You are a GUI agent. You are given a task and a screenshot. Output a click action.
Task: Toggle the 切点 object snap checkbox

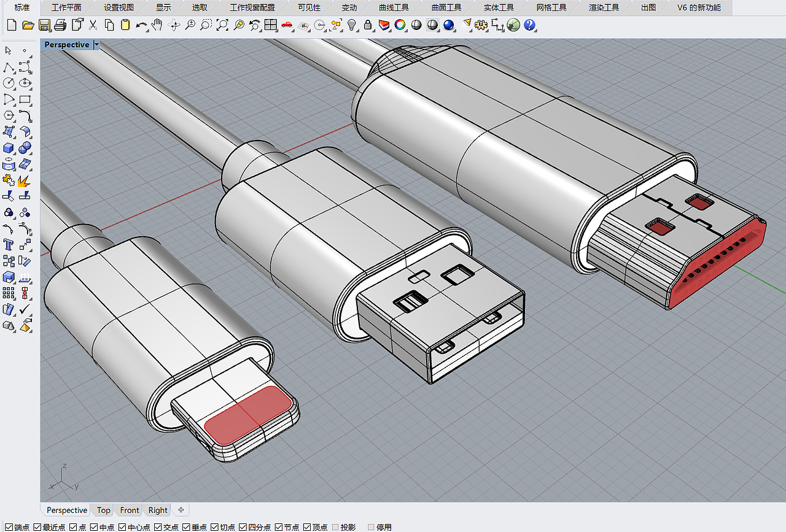[214, 527]
